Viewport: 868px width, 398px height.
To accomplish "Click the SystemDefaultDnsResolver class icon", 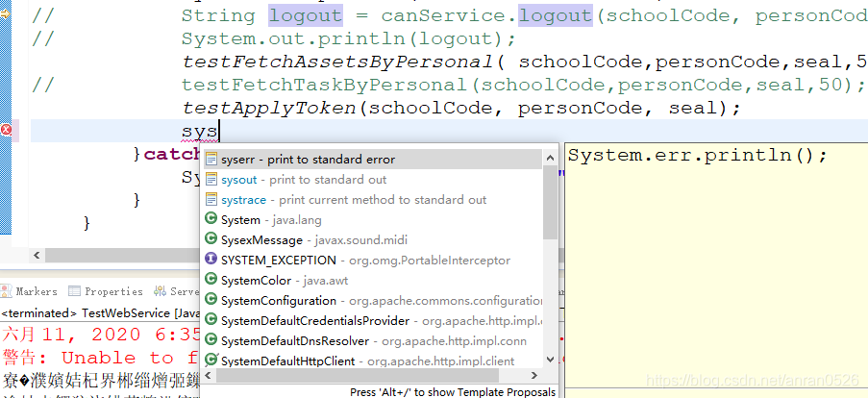I will (211, 339).
